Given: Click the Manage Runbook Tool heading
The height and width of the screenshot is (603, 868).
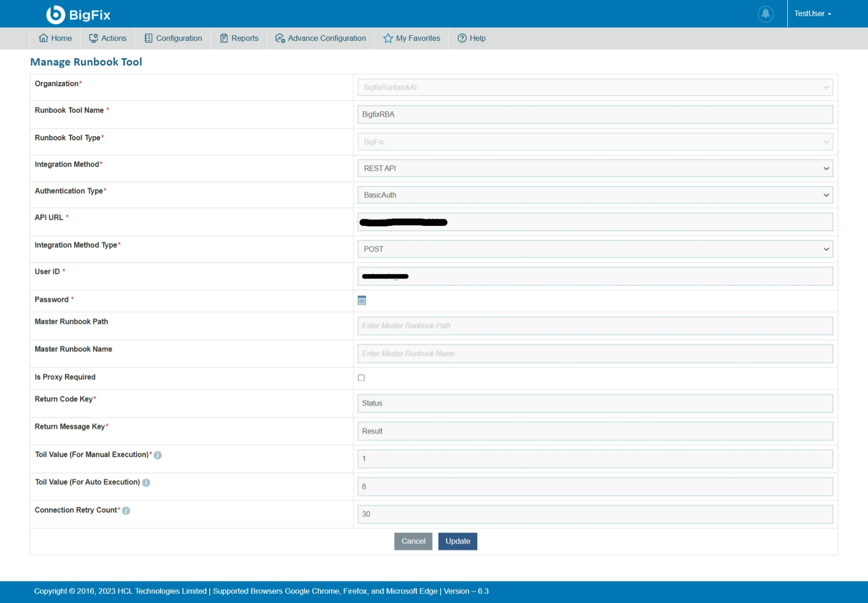Looking at the screenshot, I should (x=86, y=62).
